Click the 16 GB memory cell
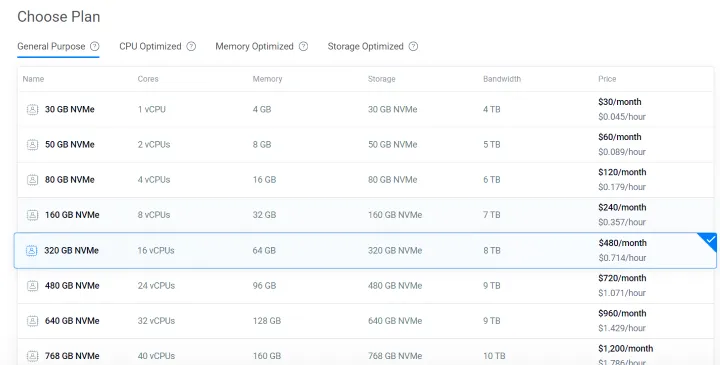 [264, 180]
